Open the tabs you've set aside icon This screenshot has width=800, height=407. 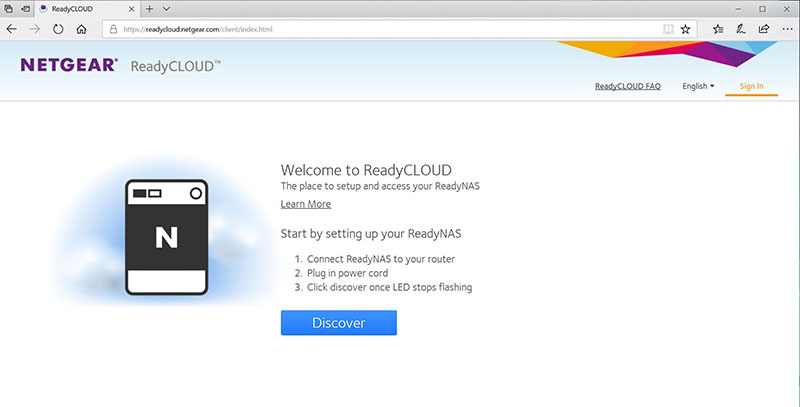(9, 9)
